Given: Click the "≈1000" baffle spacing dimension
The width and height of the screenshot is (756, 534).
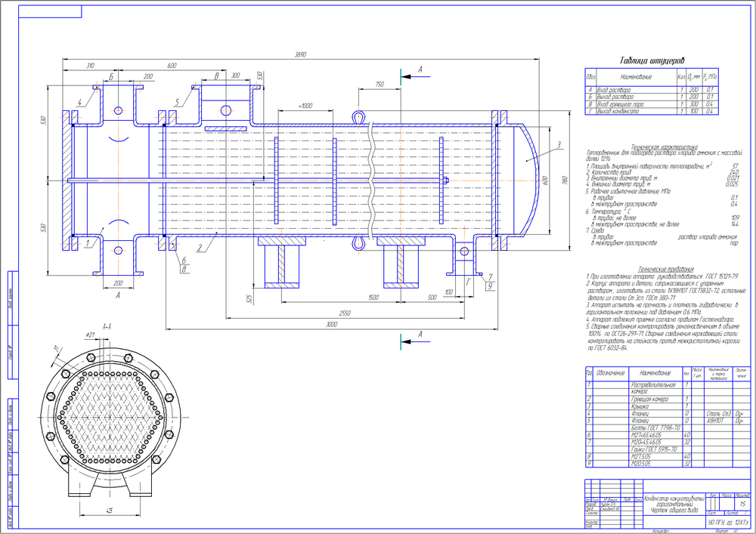Looking at the screenshot, I should (x=305, y=106).
